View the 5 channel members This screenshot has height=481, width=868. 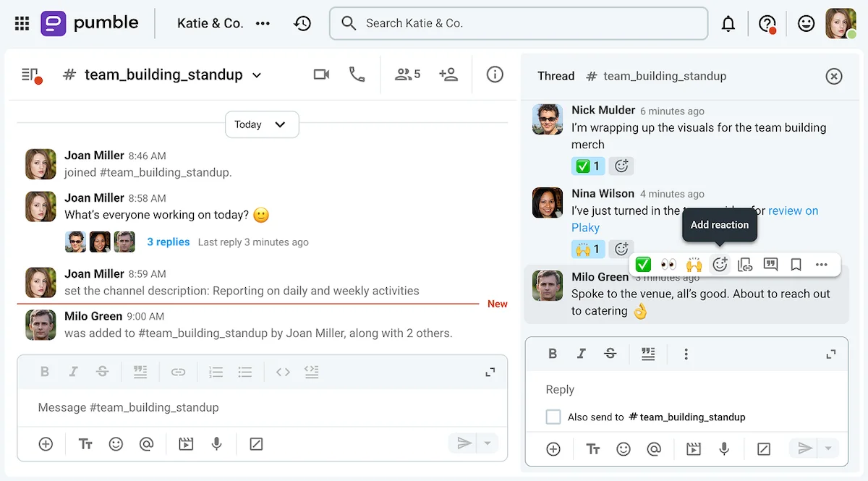pyautogui.click(x=407, y=75)
